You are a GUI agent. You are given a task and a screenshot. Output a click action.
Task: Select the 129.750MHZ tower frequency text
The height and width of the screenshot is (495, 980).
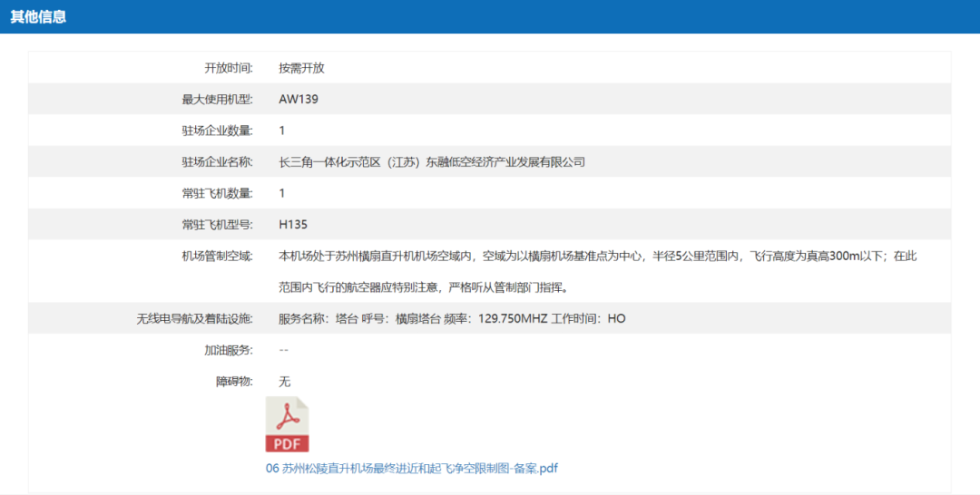(513, 319)
